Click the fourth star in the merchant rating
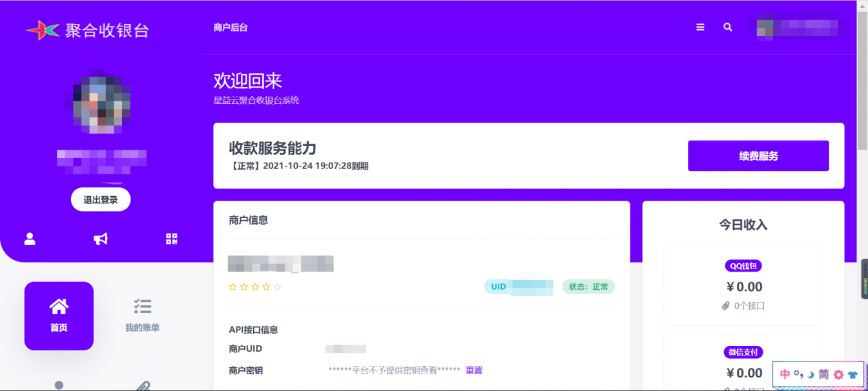Screen dimensions: 868x391 click(x=265, y=287)
